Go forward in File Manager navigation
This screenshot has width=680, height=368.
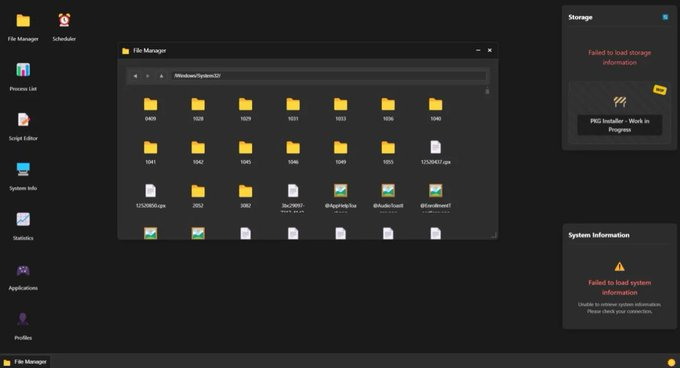point(148,76)
